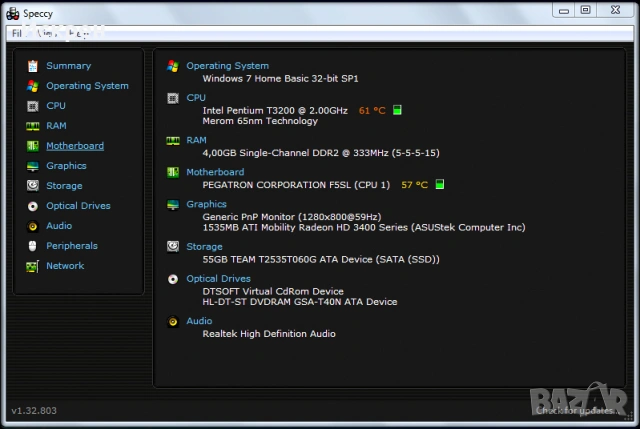Click the green motherboard temperature indicator
The height and width of the screenshot is (429, 640).
tap(440, 184)
